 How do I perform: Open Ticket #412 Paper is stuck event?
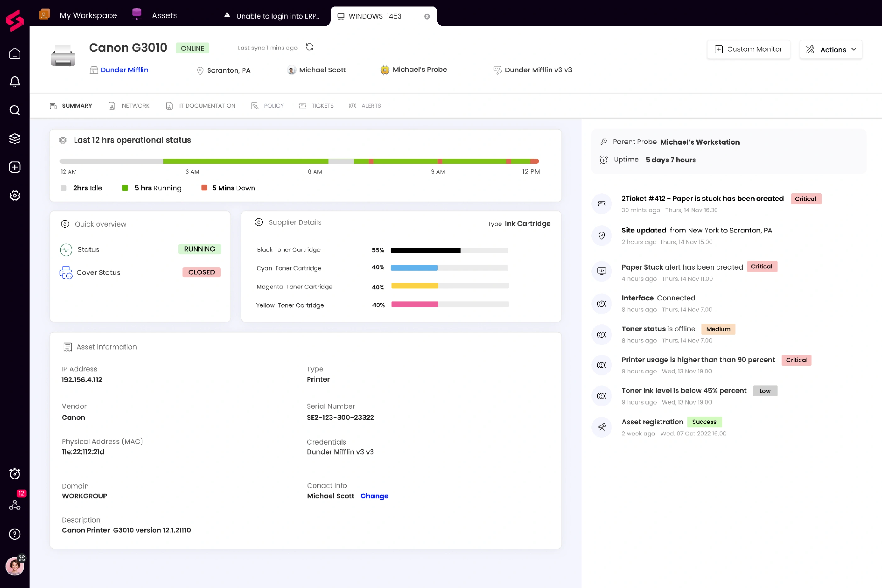tap(702, 199)
